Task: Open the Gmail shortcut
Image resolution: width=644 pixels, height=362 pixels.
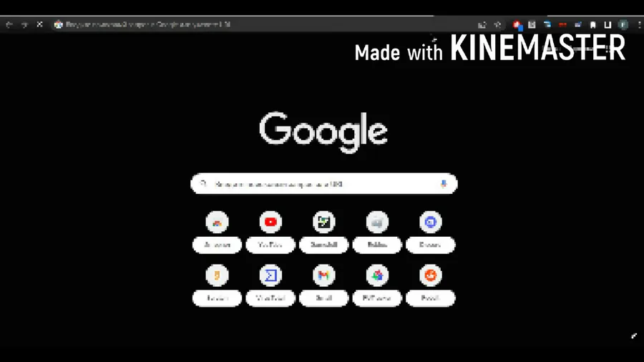Action: (x=324, y=275)
